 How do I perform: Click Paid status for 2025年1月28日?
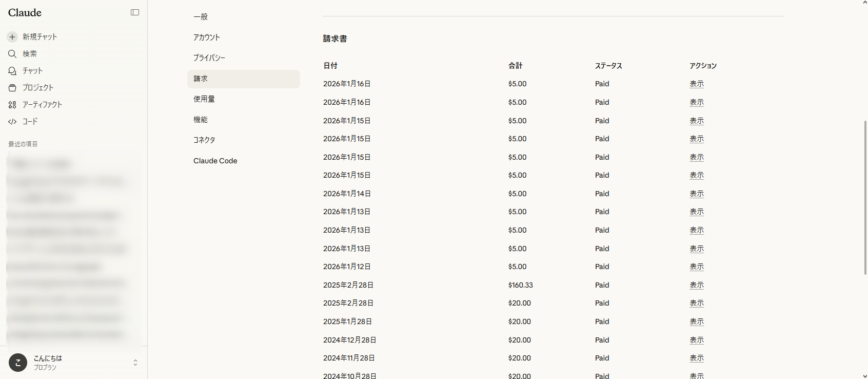pyautogui.click(x=602, y=321)
